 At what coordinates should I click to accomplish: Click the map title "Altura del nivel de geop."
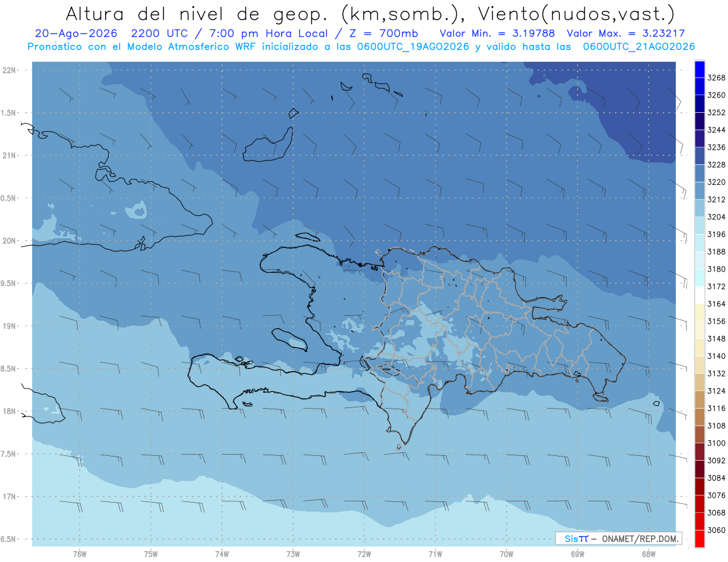(195, 13)
